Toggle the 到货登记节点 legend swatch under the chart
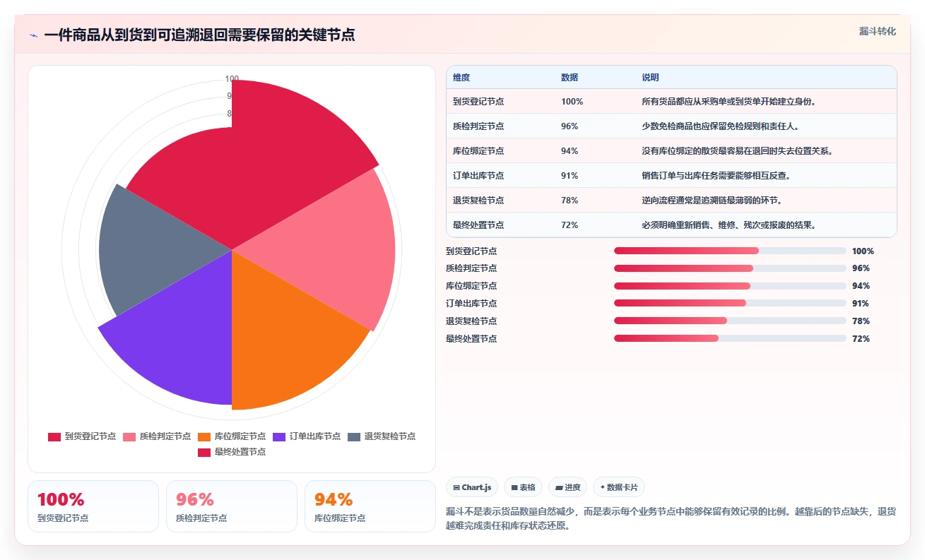The height and width of the screenshot is (560, 925). coord(54,436)
